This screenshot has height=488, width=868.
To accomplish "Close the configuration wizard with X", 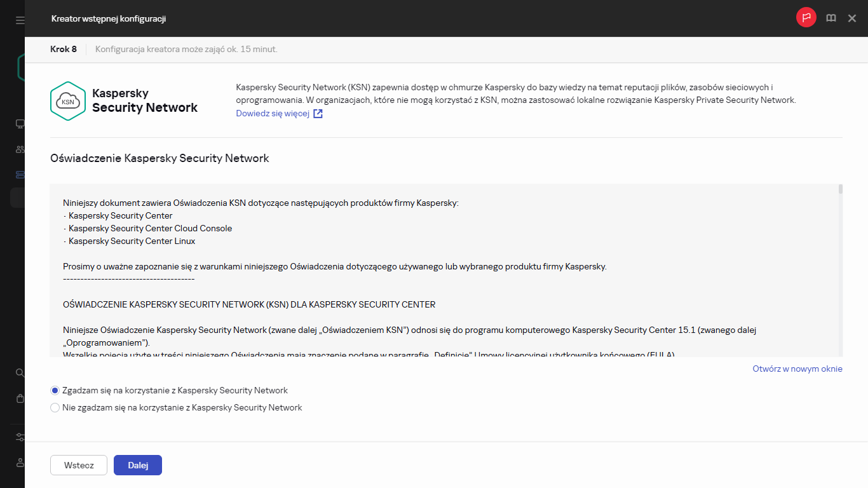I will pos(852,18).
